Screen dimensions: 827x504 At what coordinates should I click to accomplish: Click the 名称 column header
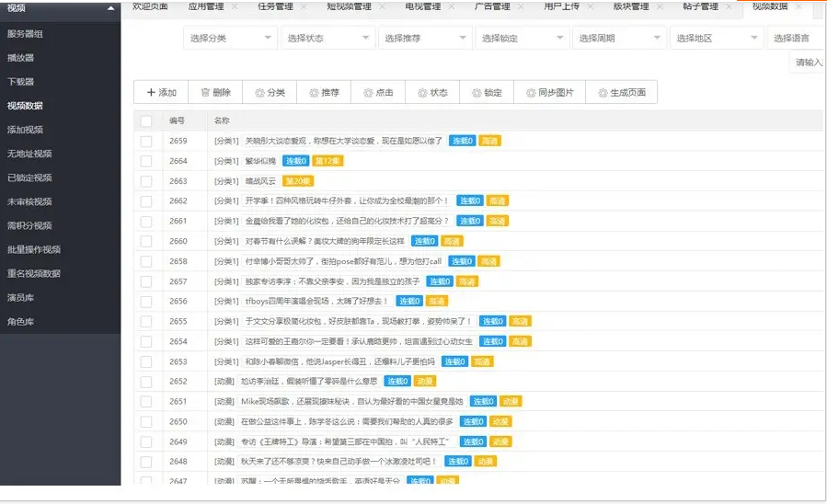pyautogui.click(x=222, y=120)
